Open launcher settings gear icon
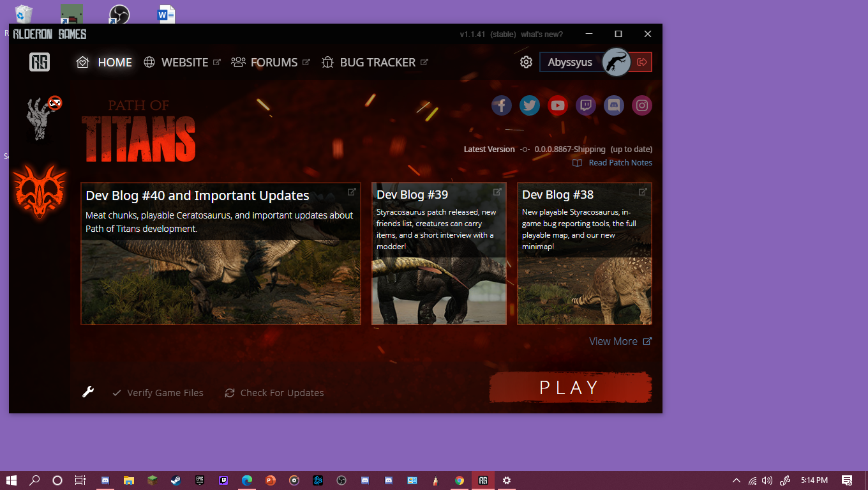The width and height of the screenshot is (868, 490). click(526, 62)
